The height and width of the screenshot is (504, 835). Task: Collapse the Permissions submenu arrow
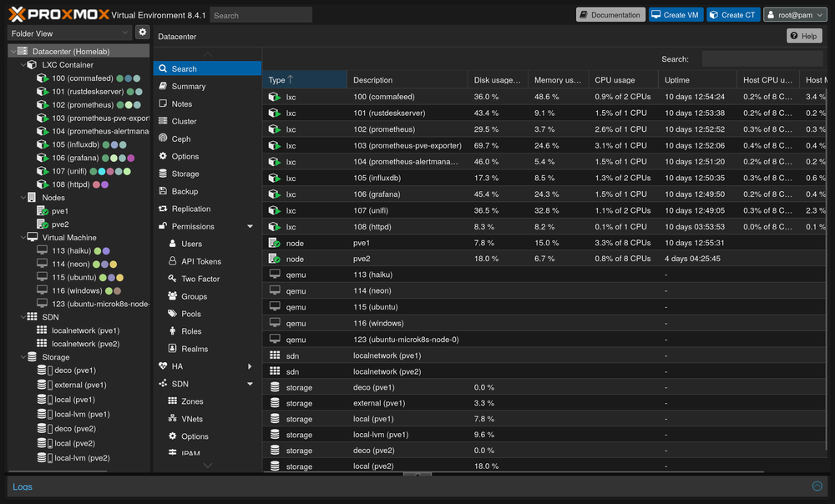(x=250, y=226)
